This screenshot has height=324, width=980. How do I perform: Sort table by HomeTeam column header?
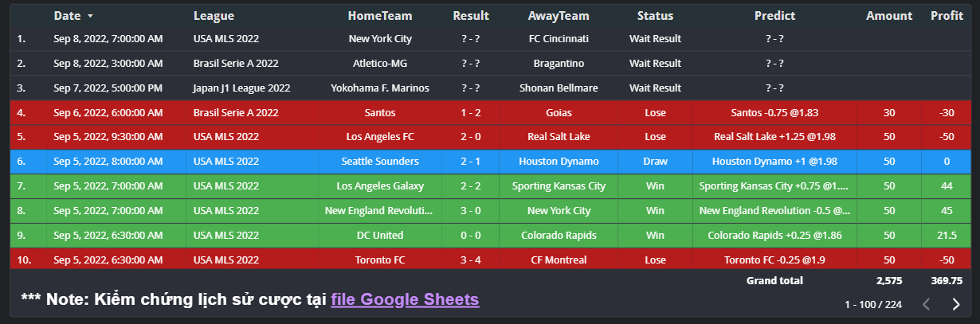379,16
